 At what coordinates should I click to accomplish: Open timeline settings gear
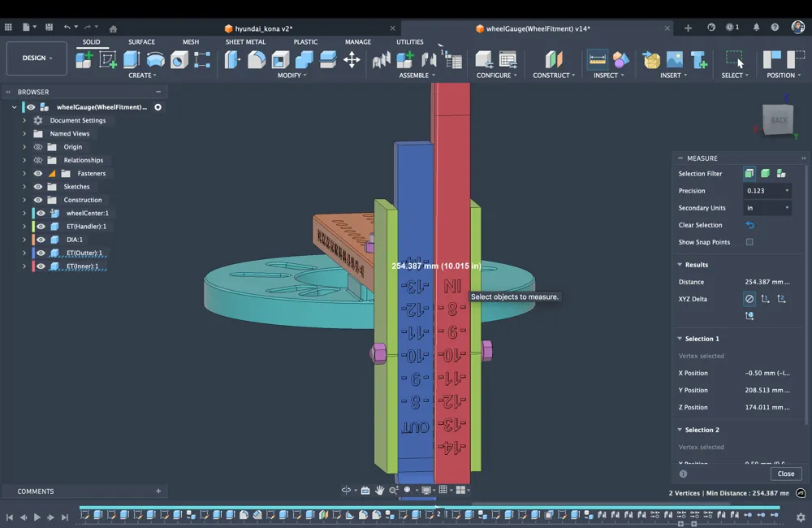(x=801, y=517)
